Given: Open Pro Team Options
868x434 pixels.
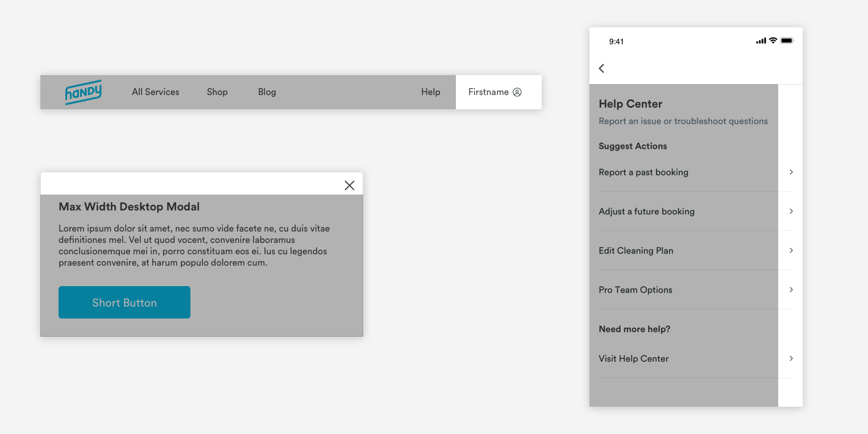Looking at the screenshot, I should (x=696, y=290).
